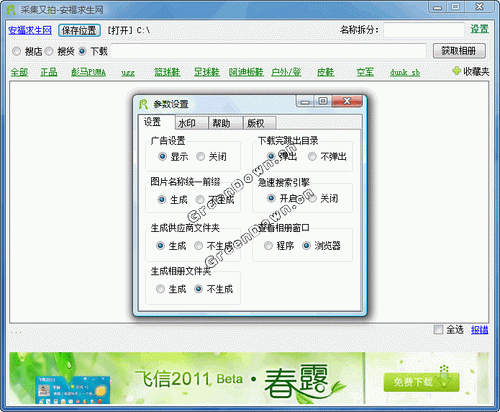Choose 程序 for 查看相册窗口
This screenshot has width=500, height=412.
pyautogui.click(x=268, y=246)
